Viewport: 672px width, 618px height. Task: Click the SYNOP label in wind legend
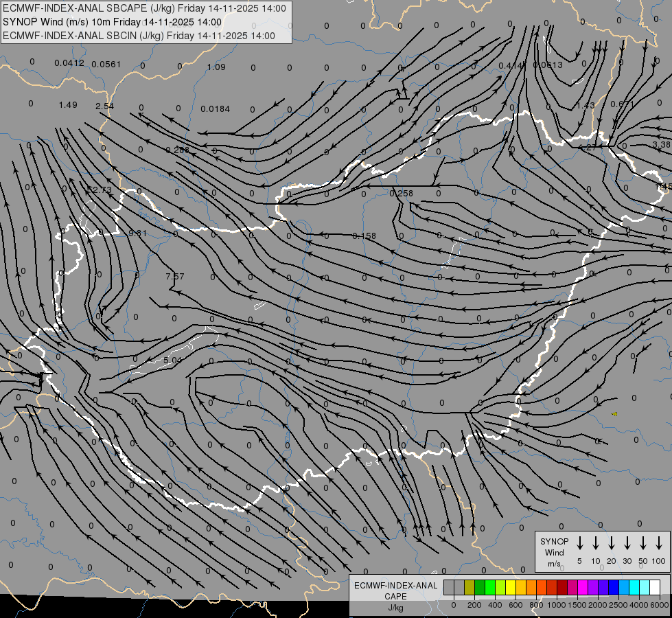tap(554, 542)
